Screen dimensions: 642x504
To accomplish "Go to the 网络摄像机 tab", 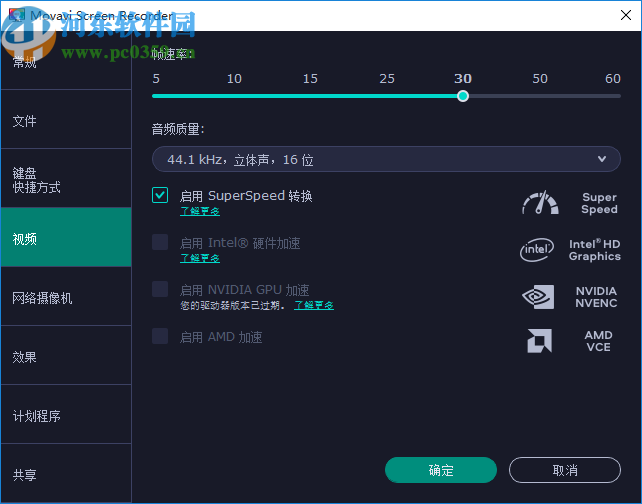I will (66, 297).
